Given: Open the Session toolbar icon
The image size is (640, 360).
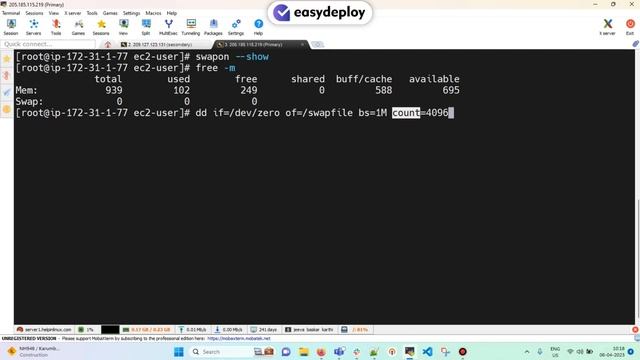Looking at the screenshot, I should pos(11,27).
